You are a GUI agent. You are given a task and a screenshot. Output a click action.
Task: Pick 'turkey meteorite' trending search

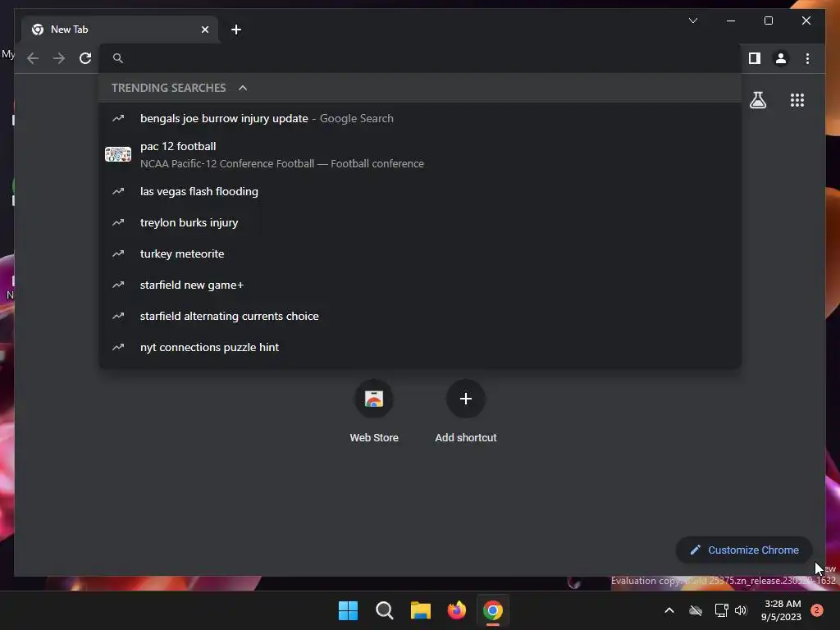420,253
